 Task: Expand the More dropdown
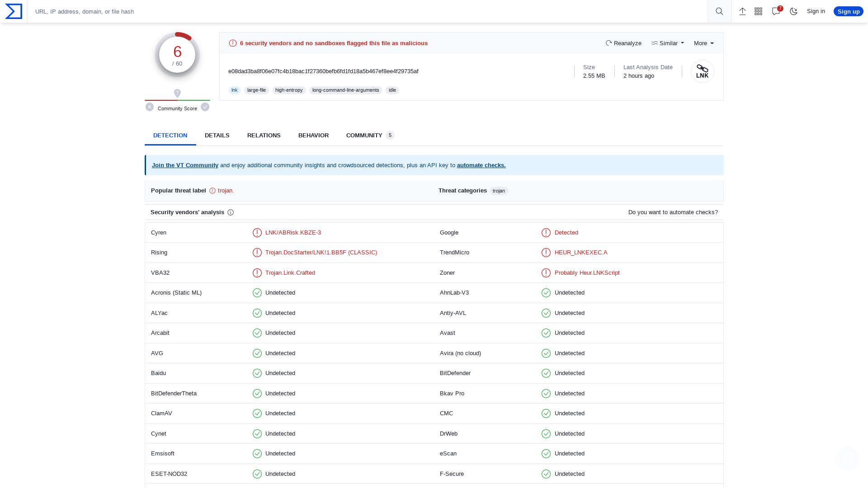[x=704, y=43]
